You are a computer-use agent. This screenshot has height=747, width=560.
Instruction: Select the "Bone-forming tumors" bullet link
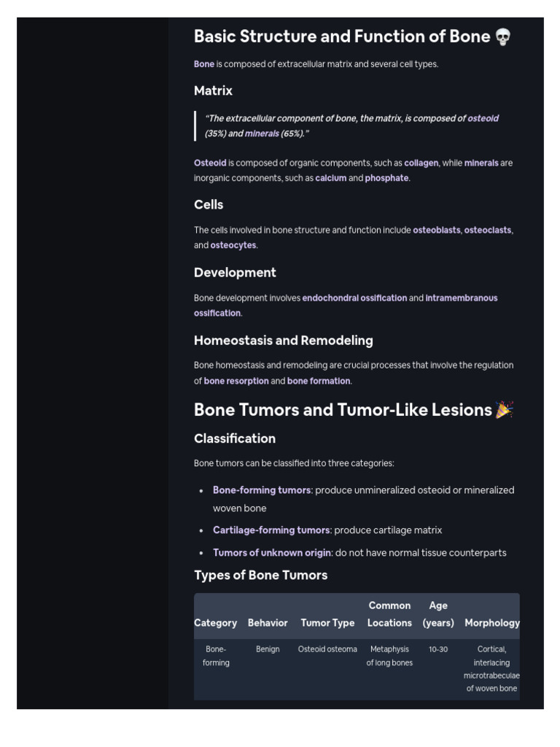tap(262, 490)
